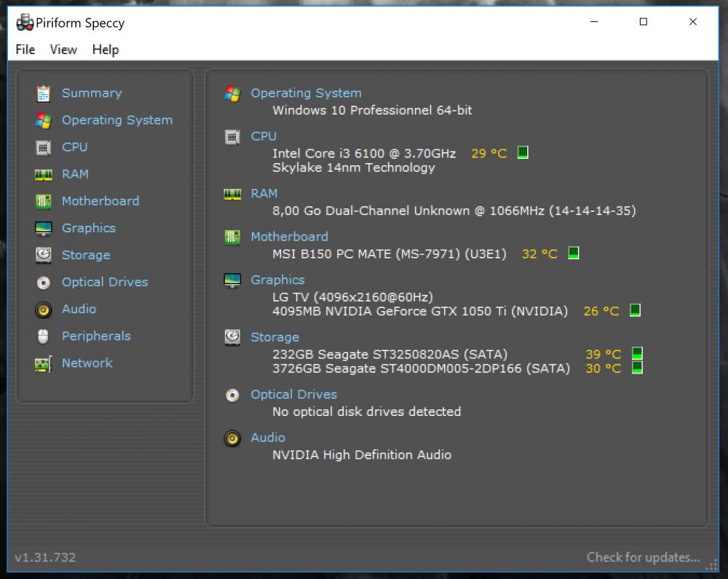Click the GTX 1050 Ti temperature indicator
Viewport: 728px width, 579px height.
pos(635,311)
